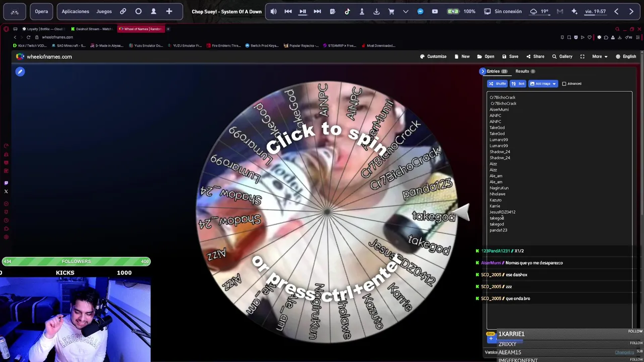Click the NagiruKun entry line

click(499, 188)
